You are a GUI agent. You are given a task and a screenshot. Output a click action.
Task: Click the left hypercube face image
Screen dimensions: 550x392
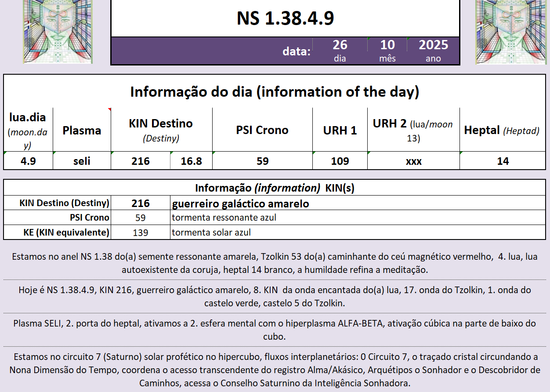[58, 32]
